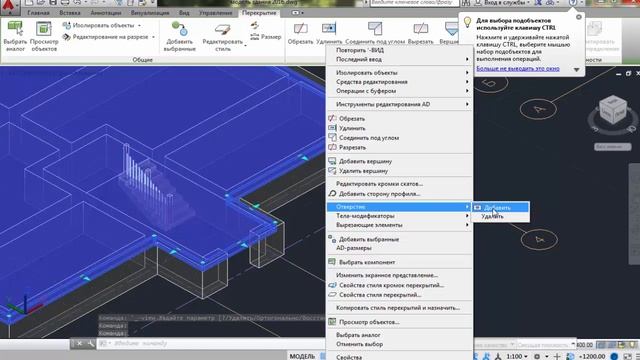Expand the Последний ввод submenu
Screen dimensions: 640x360
point(400,59)
